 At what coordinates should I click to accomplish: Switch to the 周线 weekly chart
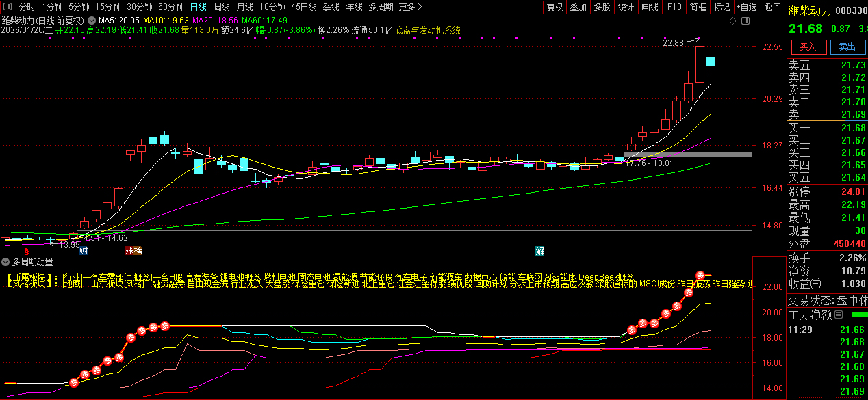click(221, 7)
